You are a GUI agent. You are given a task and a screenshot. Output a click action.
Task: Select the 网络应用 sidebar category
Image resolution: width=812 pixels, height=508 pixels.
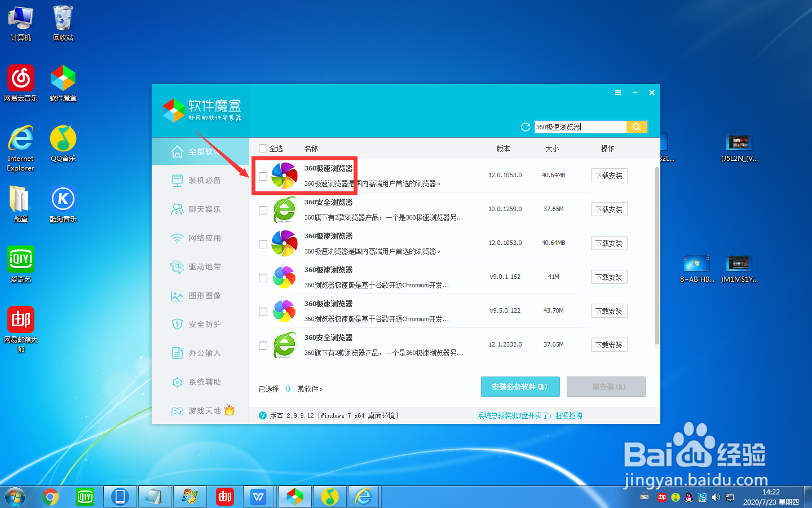click(200, 238)
